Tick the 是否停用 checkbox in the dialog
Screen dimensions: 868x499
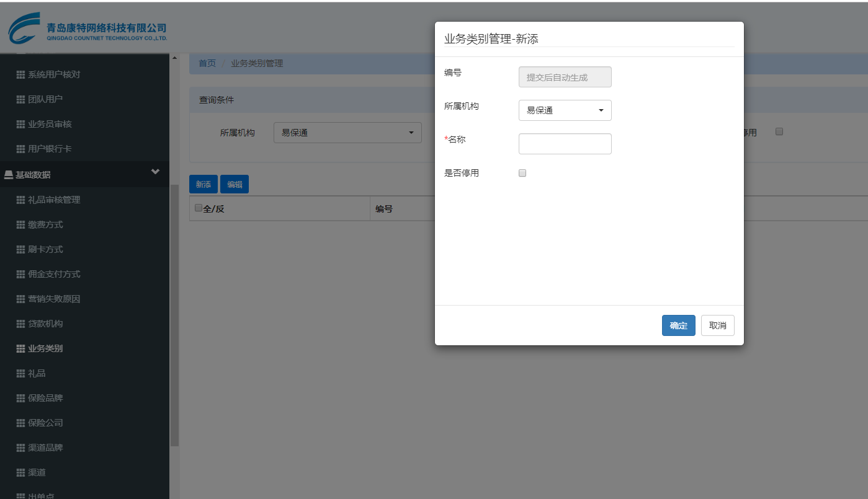click(x=522, y=173)
